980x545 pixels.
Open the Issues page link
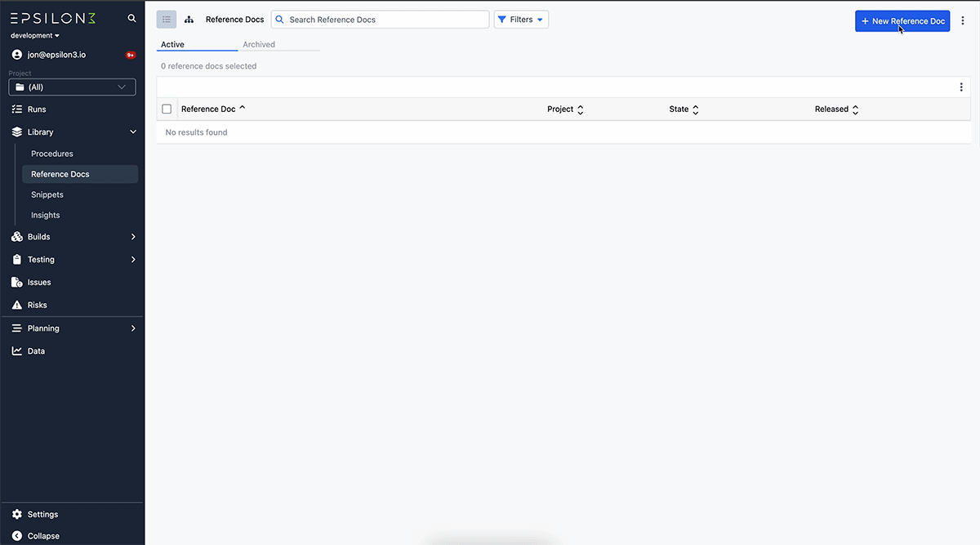[39, 283]
